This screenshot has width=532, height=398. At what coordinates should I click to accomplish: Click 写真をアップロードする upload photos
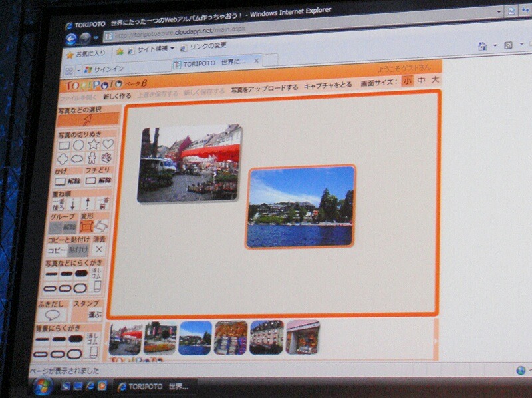(265, 89)
